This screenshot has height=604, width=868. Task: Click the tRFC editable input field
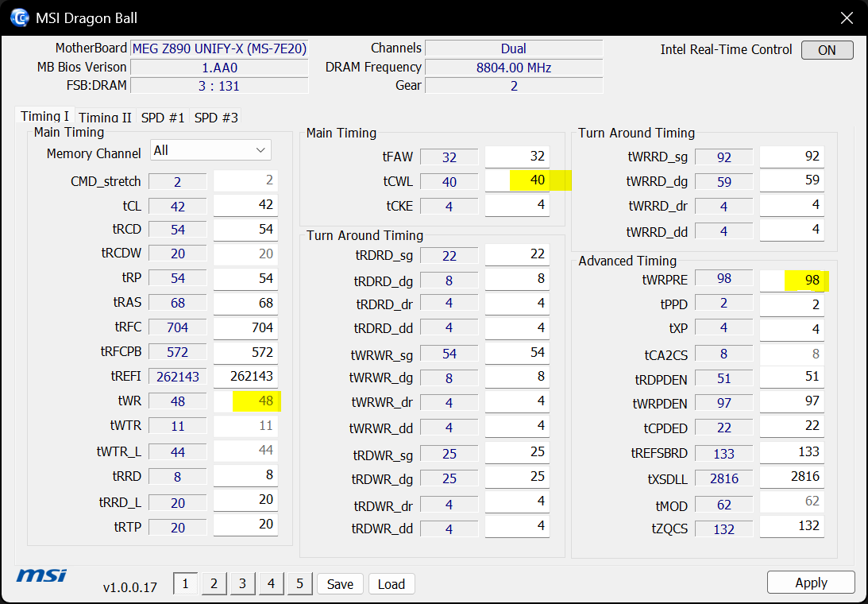coord(245,327)
